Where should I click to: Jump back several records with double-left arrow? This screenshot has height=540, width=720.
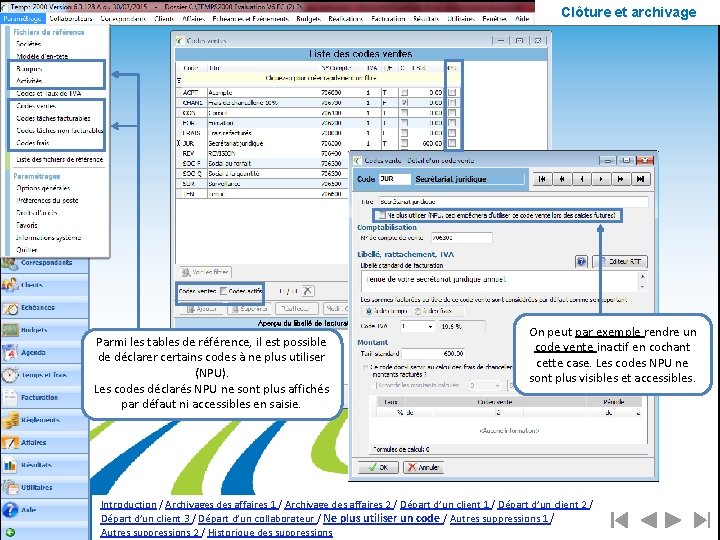562,179
